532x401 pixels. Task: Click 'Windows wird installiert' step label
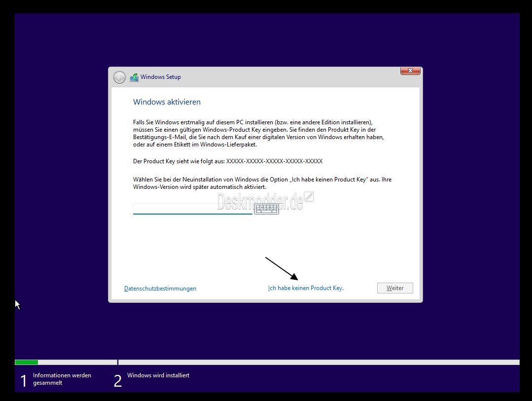(158, 375)
